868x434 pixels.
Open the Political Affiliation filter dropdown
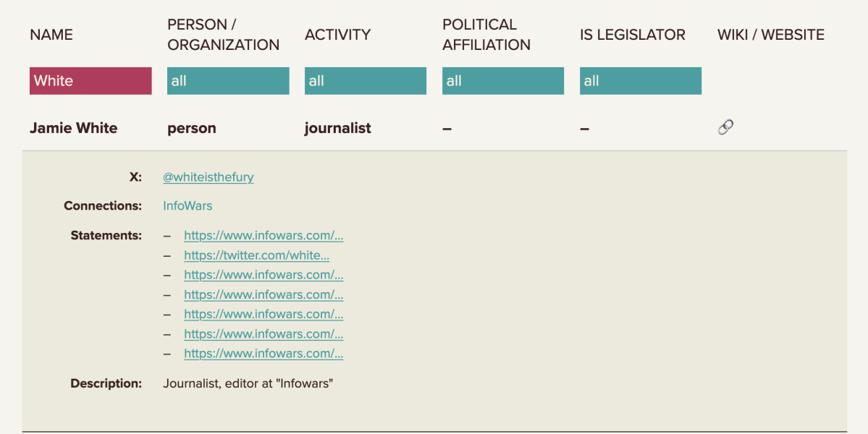click(503, 81)
